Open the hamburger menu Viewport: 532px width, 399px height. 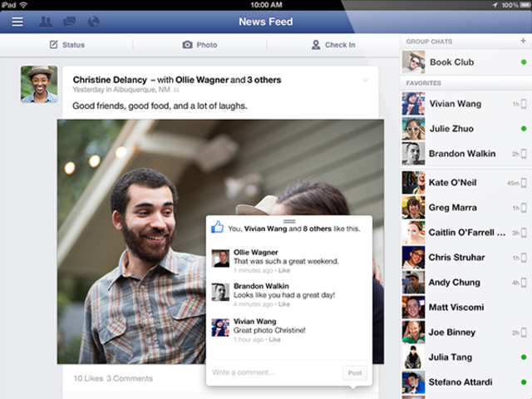17,22
